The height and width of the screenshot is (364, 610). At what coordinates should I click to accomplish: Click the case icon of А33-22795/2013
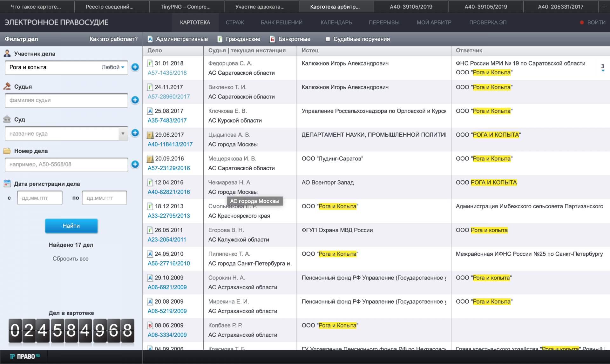(150, 206)
